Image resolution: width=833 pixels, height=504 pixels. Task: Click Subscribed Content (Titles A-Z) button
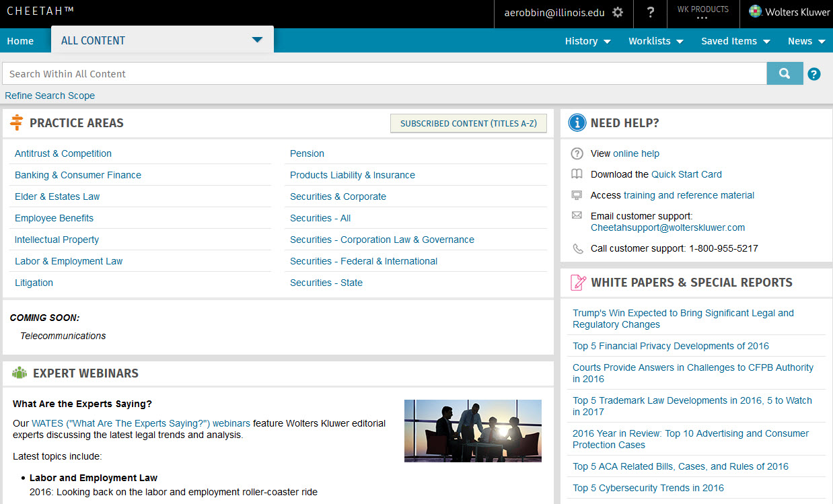click(x=468, y=123)
